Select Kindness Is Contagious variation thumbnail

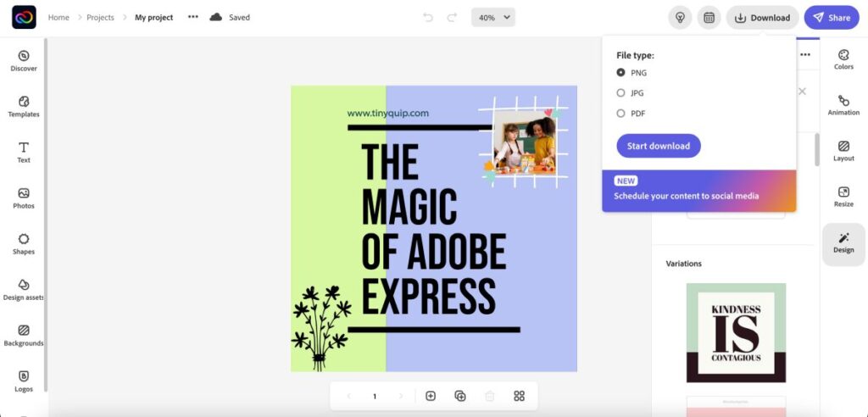[x=736, y=332]
